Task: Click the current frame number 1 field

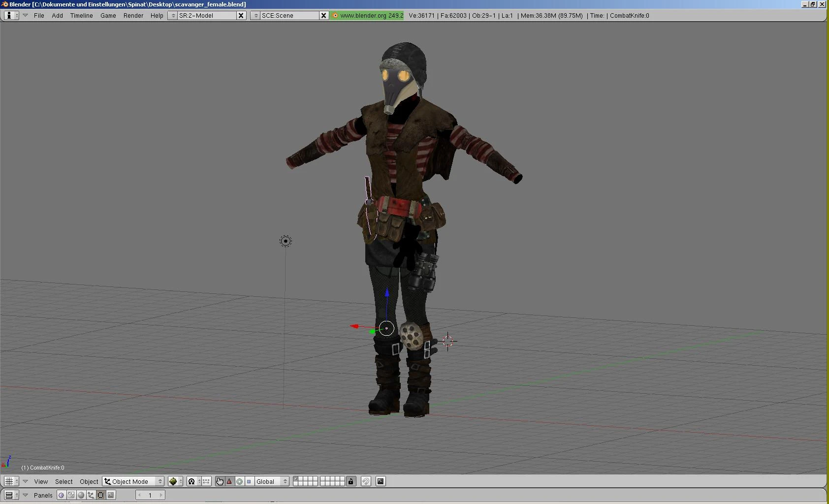Action: pyautogui.click(x=150, y=495)
